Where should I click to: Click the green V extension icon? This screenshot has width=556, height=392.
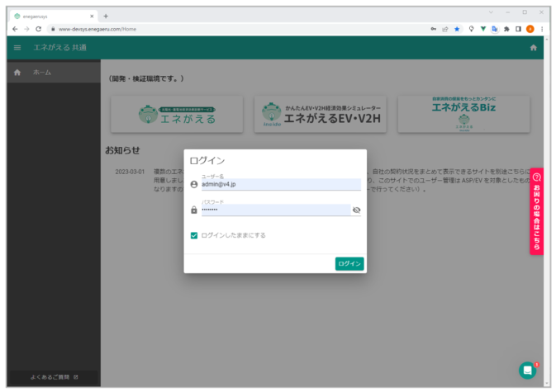483,29
